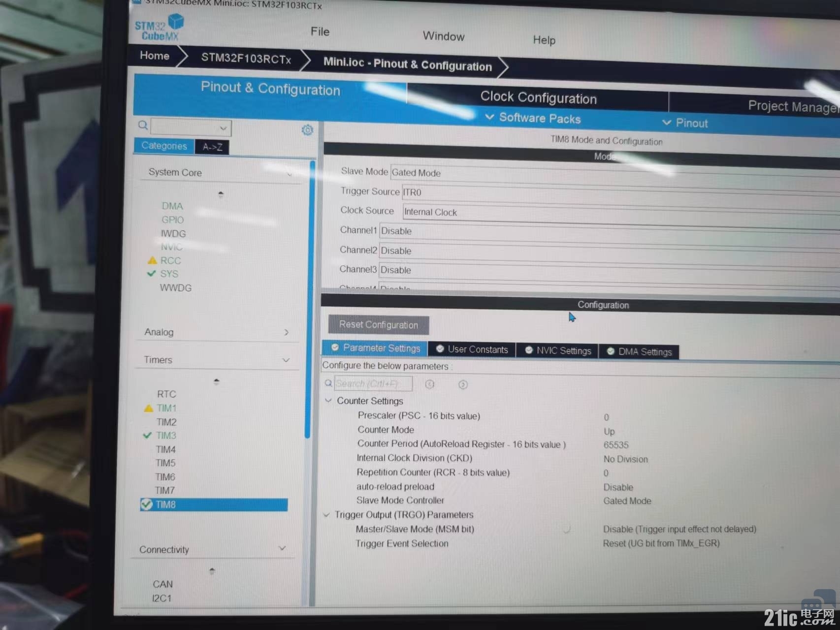Select WWDG in System Core
840x630 pixels.
pos(176,287)
